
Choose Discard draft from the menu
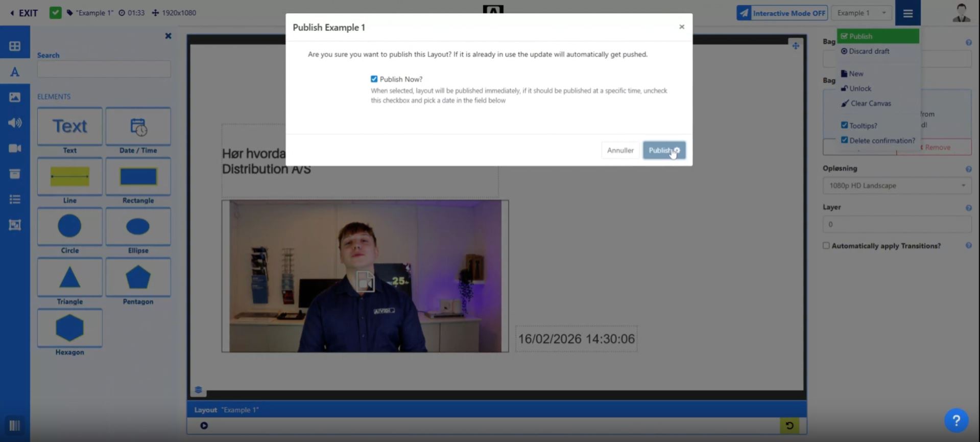tap(869, 51)
